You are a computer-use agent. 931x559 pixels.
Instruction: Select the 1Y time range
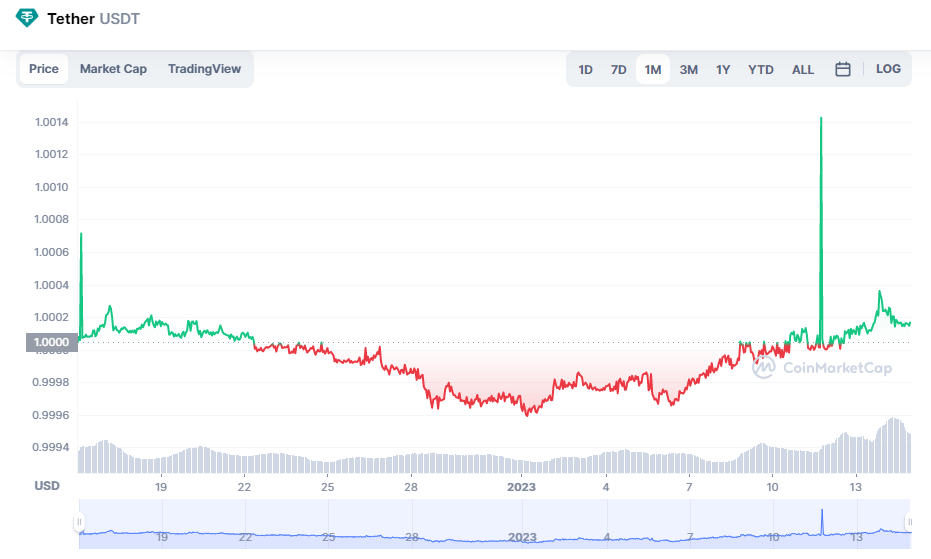pyautogui.click(x=723, y=70)
